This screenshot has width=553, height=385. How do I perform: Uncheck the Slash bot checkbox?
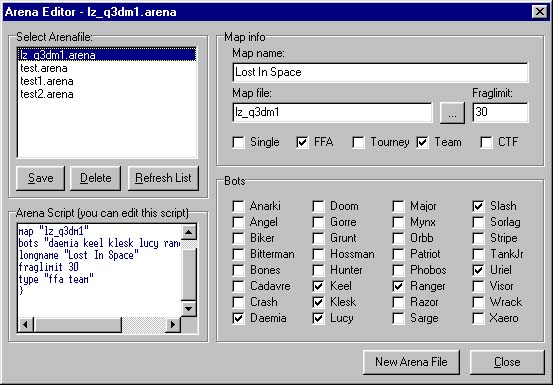pyautogui.click(x=479, y=206)
